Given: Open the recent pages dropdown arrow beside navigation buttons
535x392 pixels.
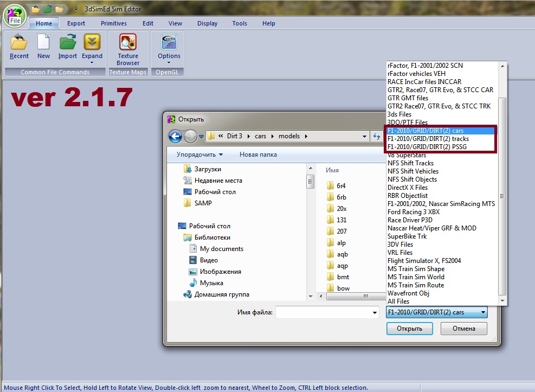Looking at the screenshot, I should point(201,137).
